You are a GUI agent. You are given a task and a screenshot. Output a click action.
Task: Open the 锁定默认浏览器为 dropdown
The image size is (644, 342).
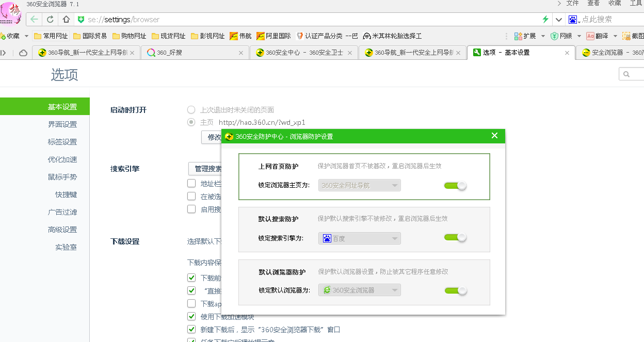[360, 290]
